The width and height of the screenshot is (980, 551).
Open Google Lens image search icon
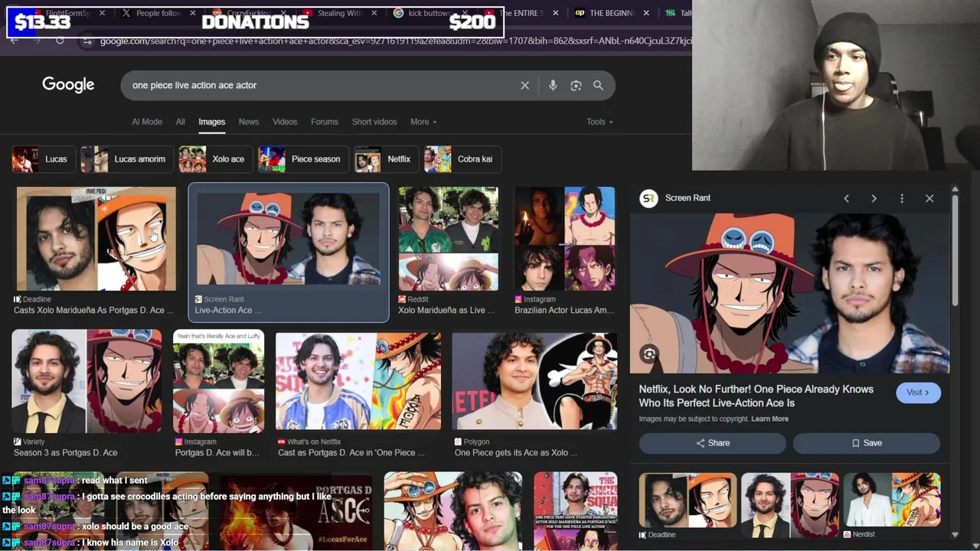pyautogui.click(x=576, y=86)
